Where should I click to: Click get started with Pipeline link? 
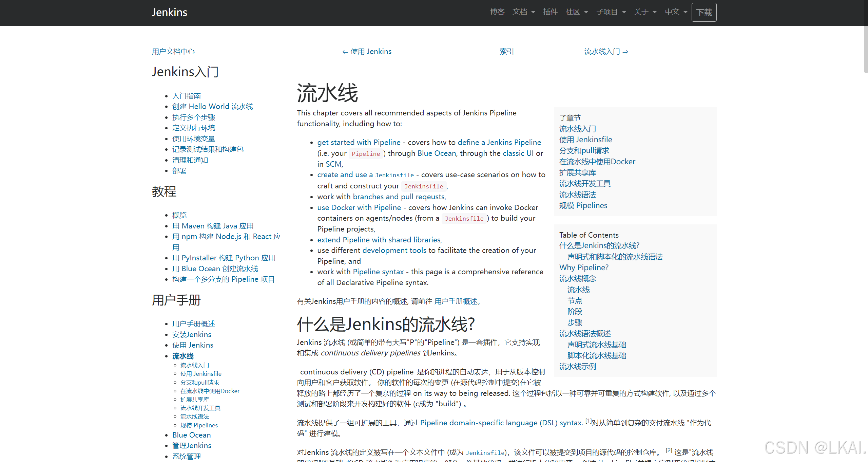[x=359, y=143]
